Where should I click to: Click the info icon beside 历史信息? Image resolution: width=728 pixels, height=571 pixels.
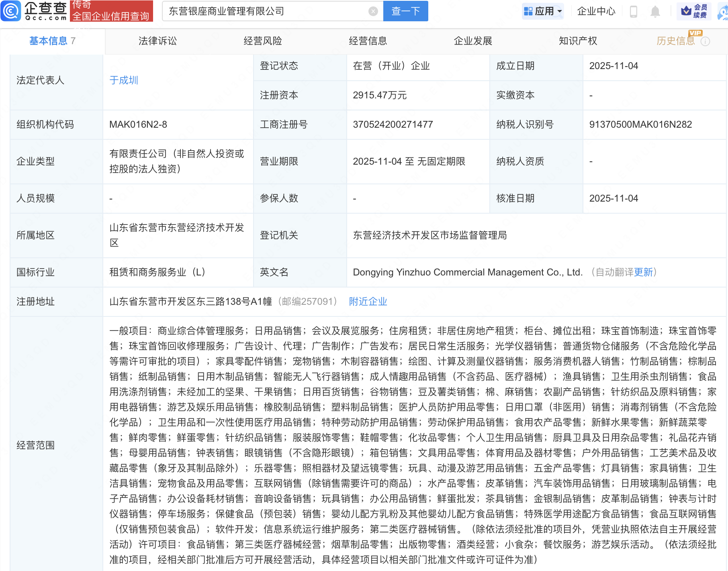pyautogui.click(x=705, y=41)
